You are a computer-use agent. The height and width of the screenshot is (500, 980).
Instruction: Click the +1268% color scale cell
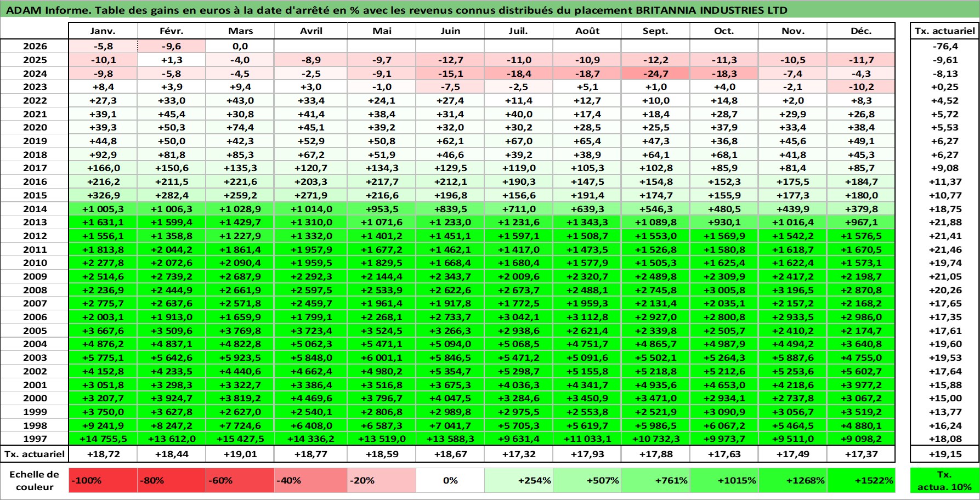[793, 480]
